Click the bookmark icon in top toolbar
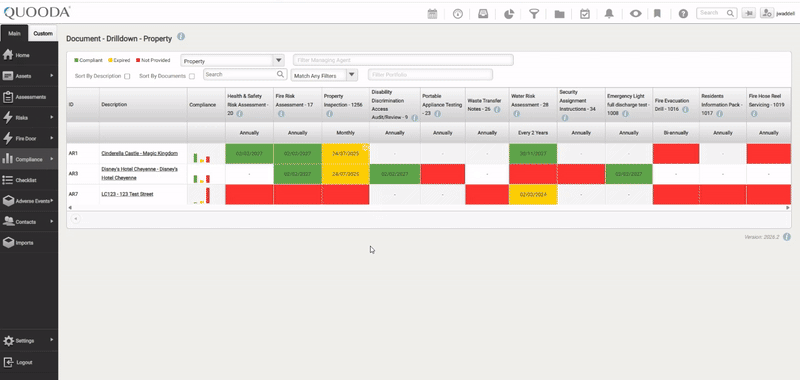Viewport: 800px width, 380px height. point(657,14)
